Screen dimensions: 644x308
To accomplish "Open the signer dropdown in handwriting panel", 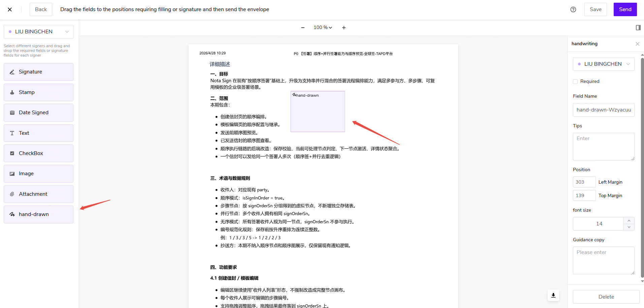I will pyautogui.click(x=604, y=64).
